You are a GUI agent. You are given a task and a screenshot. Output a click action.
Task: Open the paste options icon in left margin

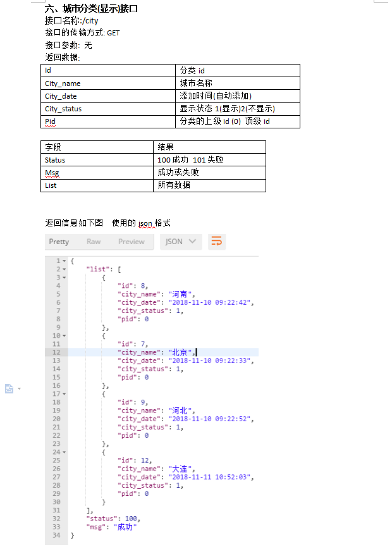[9, 388]
